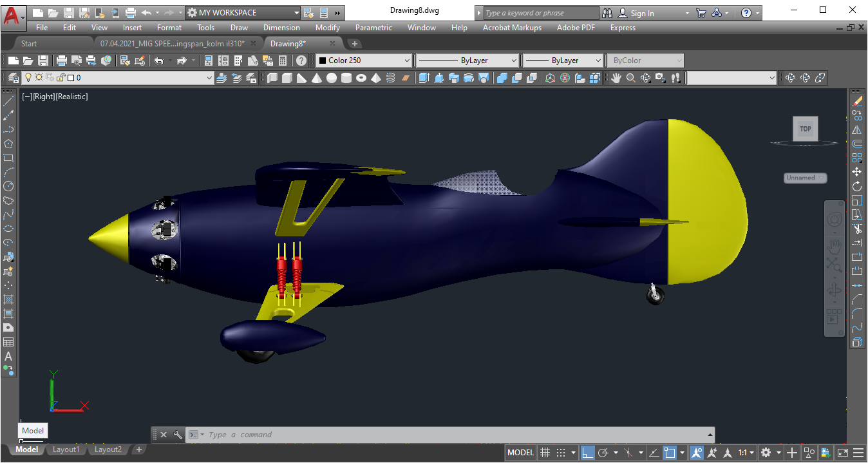Toggle annotation object visibility
868x463 pixels.
coord(697,452)
